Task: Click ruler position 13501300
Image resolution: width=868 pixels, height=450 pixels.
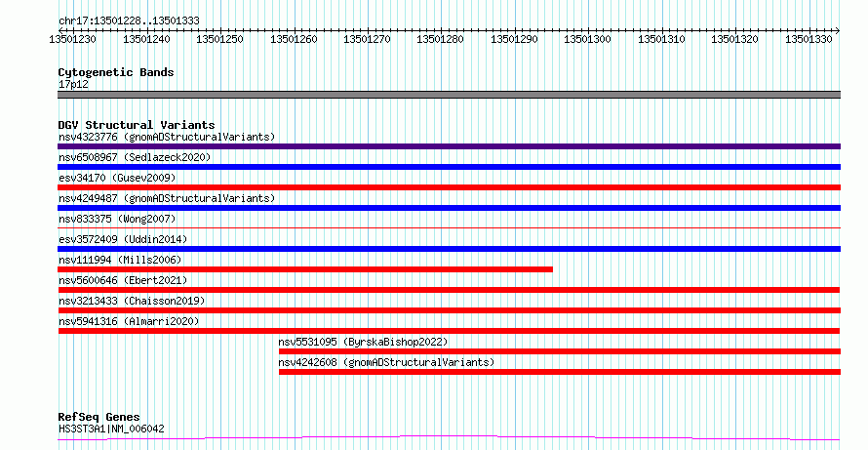Action: click(587, 39)
